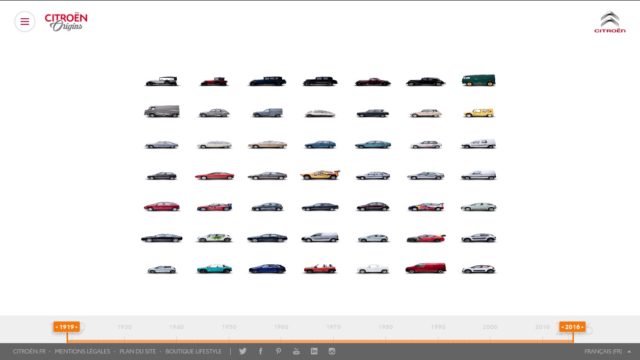The width and height of the screenshot is (640, 360).
Task: Select the grey corrugated box van thumbnail
Action: click(x=162, y=111)
